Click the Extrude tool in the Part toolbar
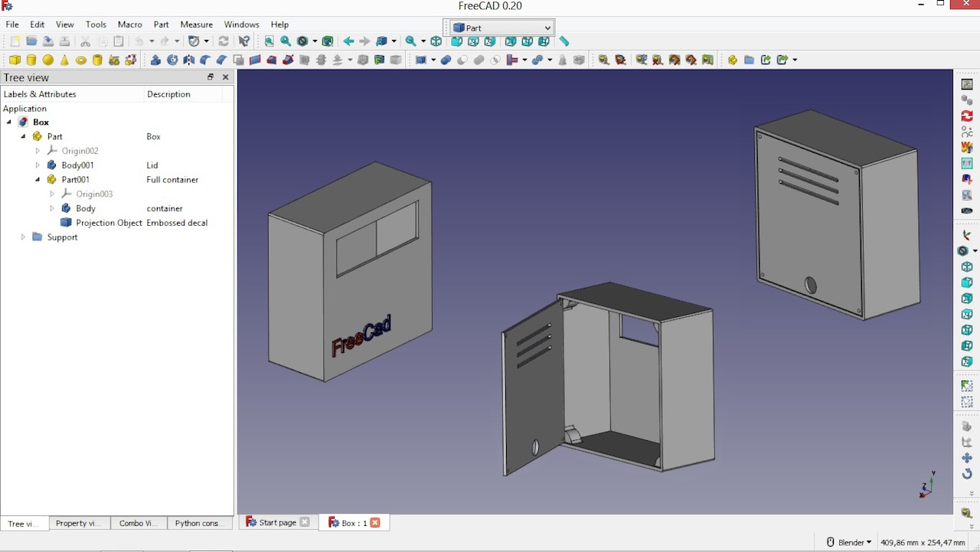This screenshot has height=552, width=980. pos(155,60)
